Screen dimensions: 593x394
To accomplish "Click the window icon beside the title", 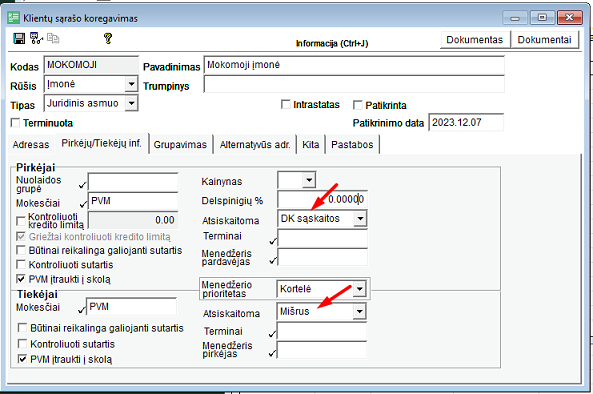I will click(x=14, y=18).
